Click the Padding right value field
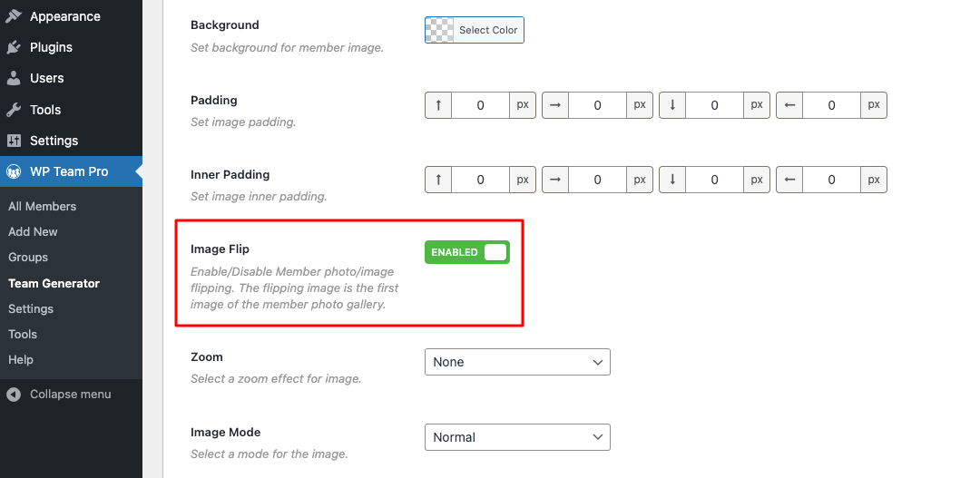Viewport: 980px width, 478px height. click(x=597, y=105)
